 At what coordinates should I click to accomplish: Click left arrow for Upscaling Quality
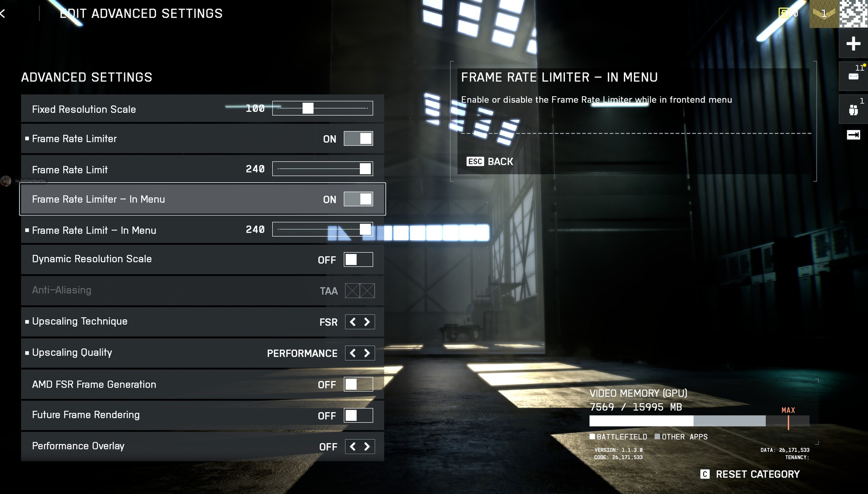click(x=353, y=353)
